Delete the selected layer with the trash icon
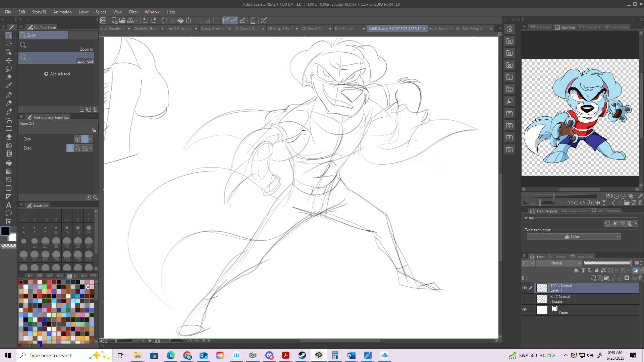Screen dimensions: 644x362 (x=640, y=278)
